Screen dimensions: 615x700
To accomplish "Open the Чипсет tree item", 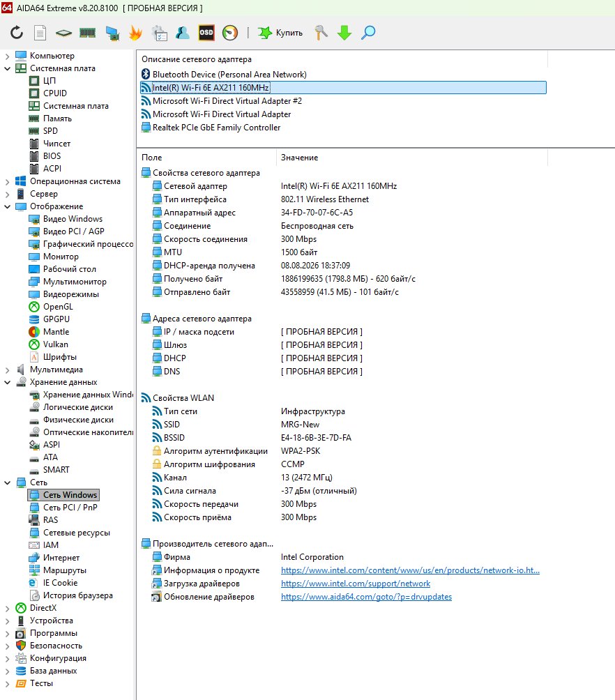I will [56, 144].
